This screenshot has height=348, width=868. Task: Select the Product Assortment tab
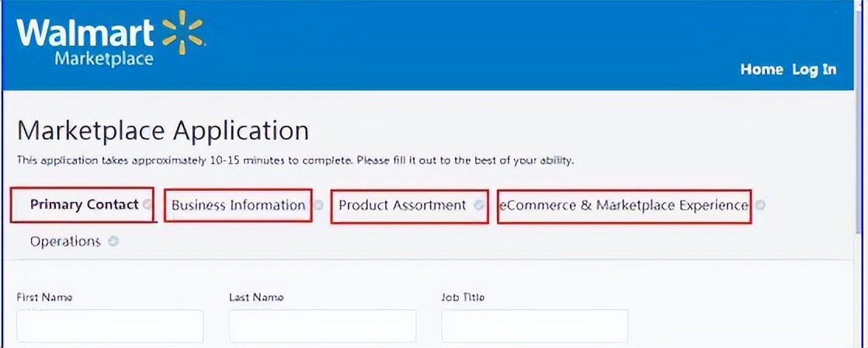pos(402,205)
